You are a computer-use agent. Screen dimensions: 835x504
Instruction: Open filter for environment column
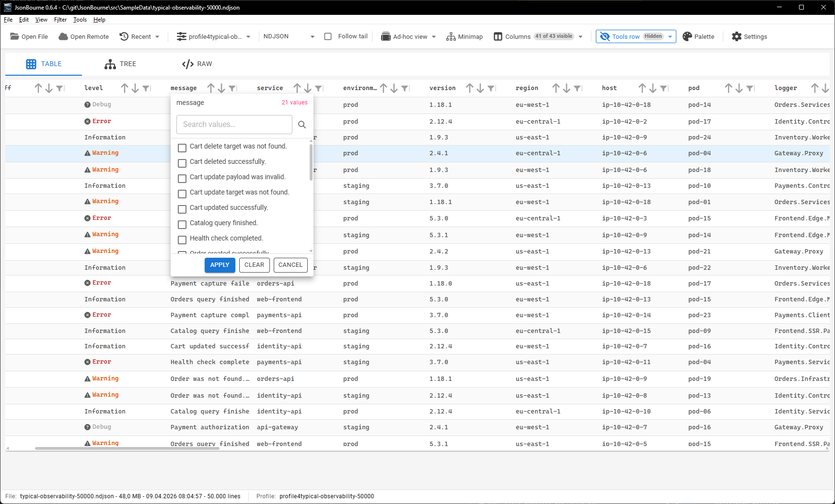405,88
